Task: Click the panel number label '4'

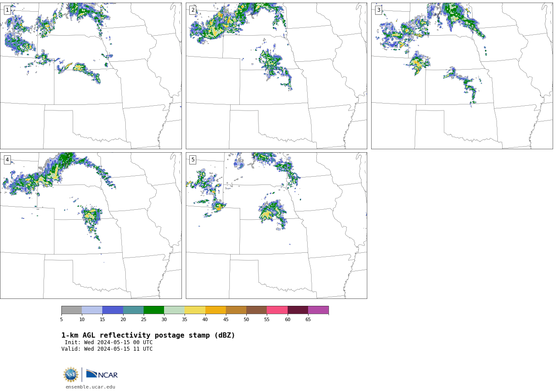Action: [x=7, y=160]
